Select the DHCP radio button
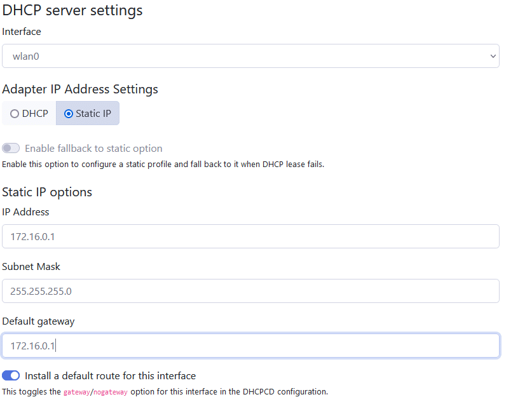This screenshot has height=404, width=532. pos(29,114)
